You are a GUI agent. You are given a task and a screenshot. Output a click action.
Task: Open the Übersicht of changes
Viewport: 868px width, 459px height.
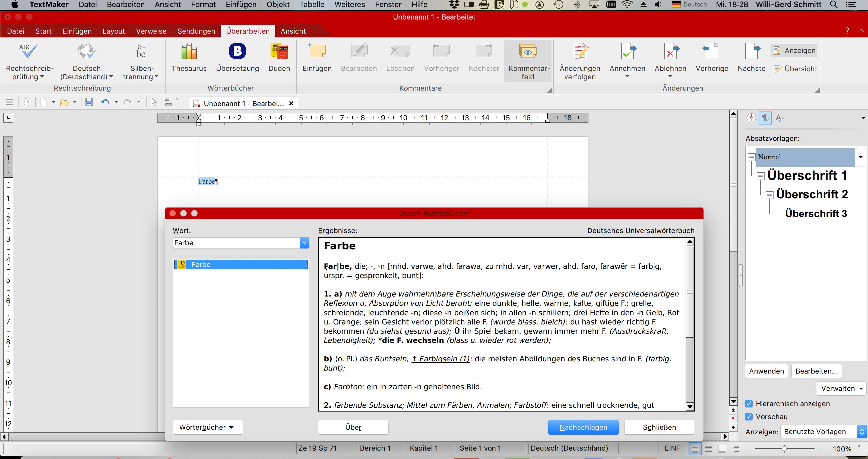click(795, 69)
